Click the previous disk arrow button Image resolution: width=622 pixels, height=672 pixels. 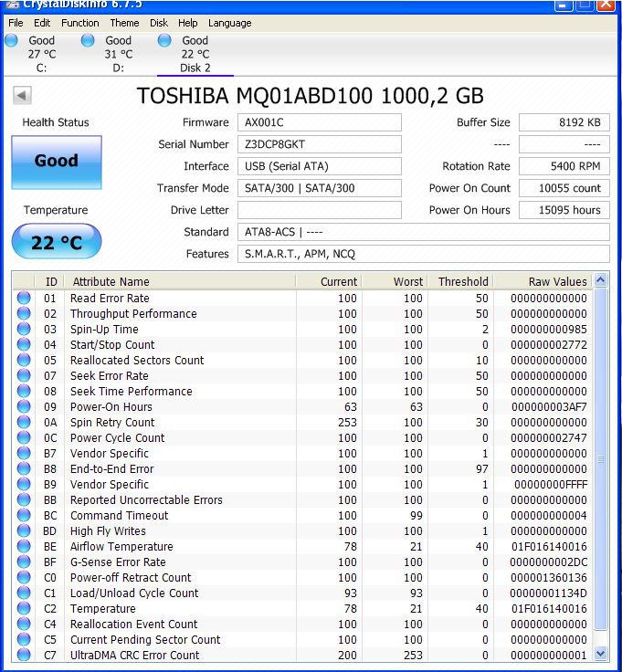[22, 95]
